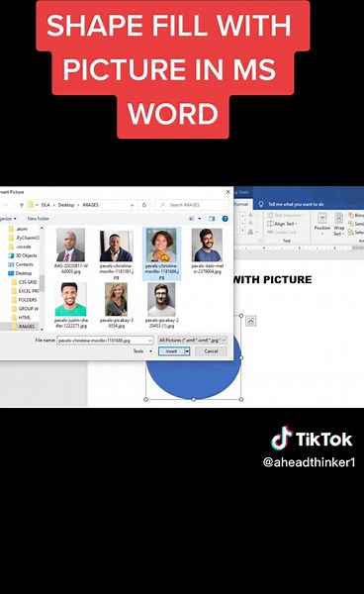
Task: Click Create Link in Word ribbon
Action: (282, 233)
